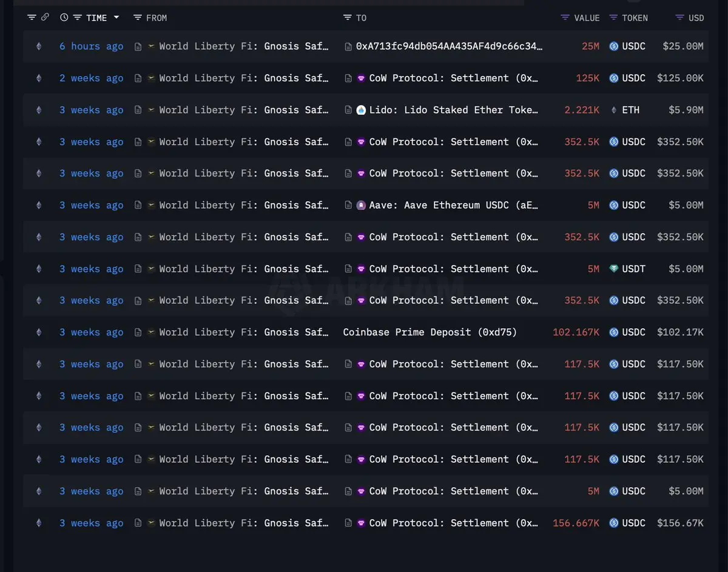Click sender contract icon in the Aave row

(x=138, y=205)
